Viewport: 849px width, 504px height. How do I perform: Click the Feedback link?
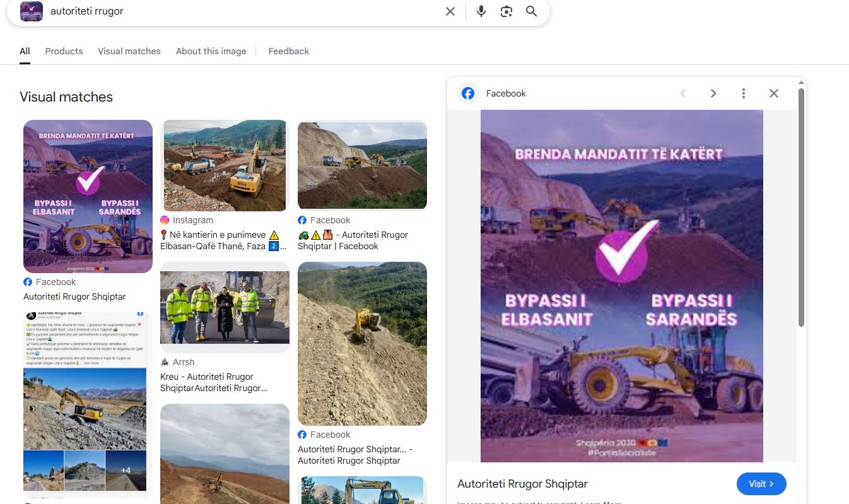pos(288,51)
